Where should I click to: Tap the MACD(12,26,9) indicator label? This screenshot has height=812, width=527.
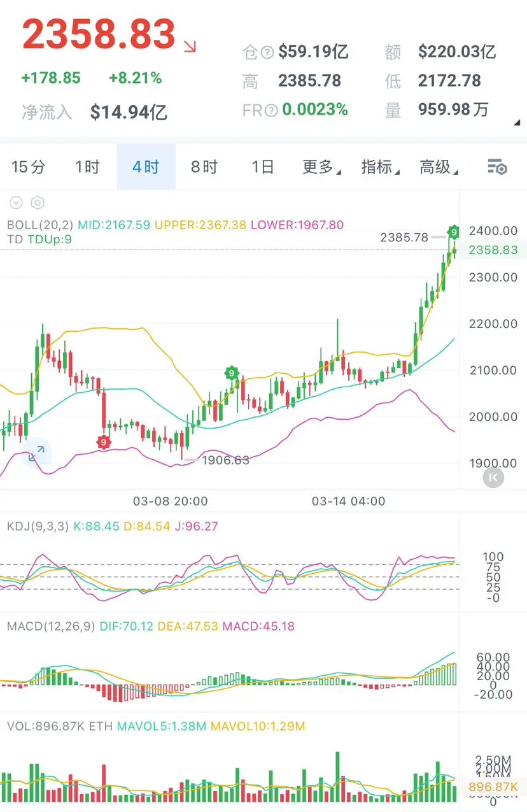pos(51,626)
